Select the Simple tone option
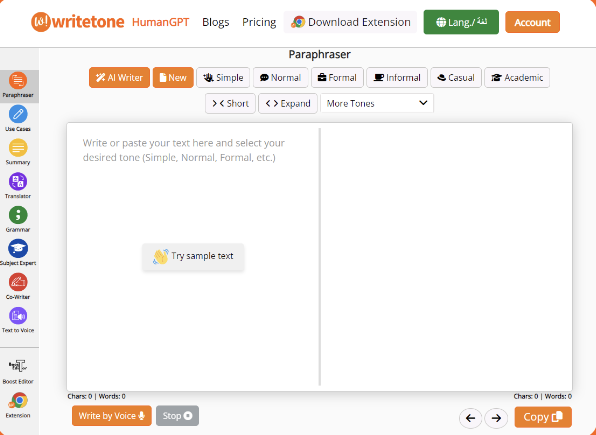The image size is (596, 435). [x=223, y=78]
